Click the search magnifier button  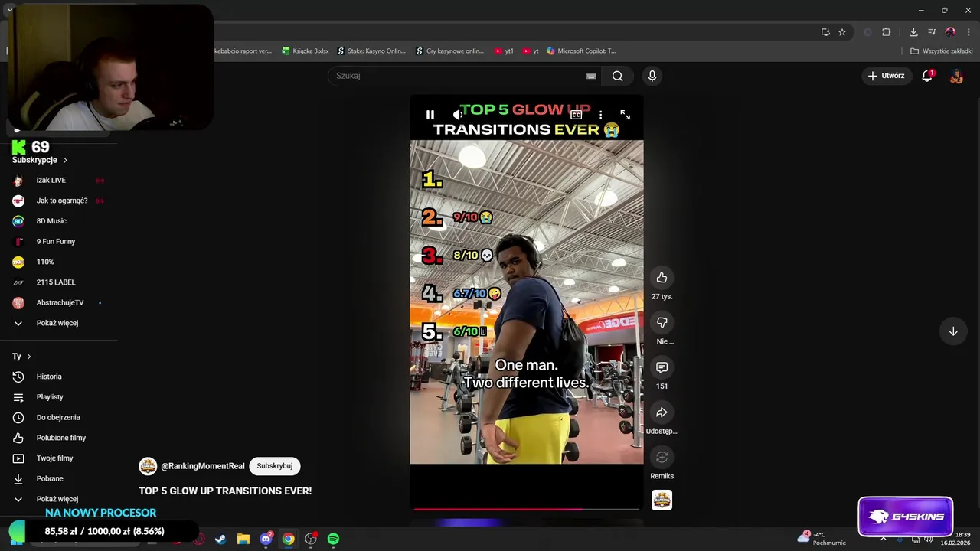617,76
